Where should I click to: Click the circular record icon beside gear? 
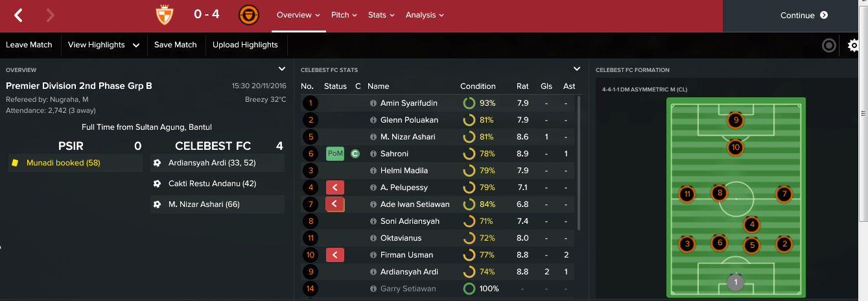(x=828, y=45)
